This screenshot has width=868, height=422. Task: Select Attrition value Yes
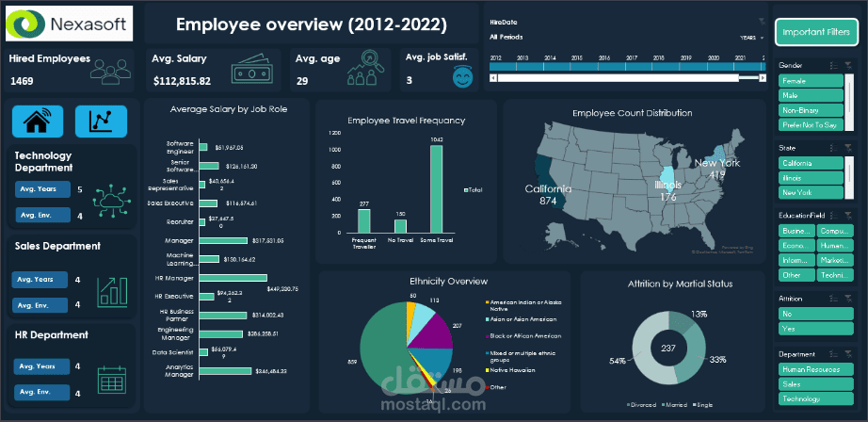816,329
